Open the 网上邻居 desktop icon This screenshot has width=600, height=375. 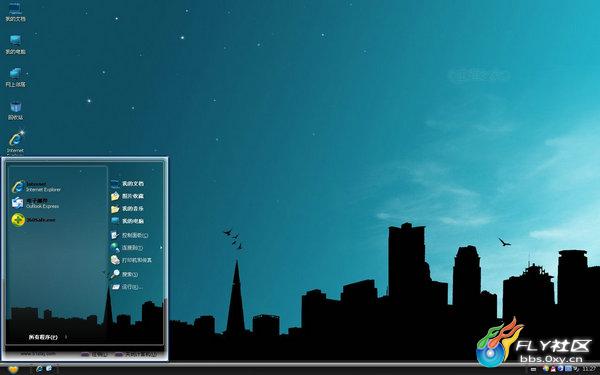(x=16, y=77)
